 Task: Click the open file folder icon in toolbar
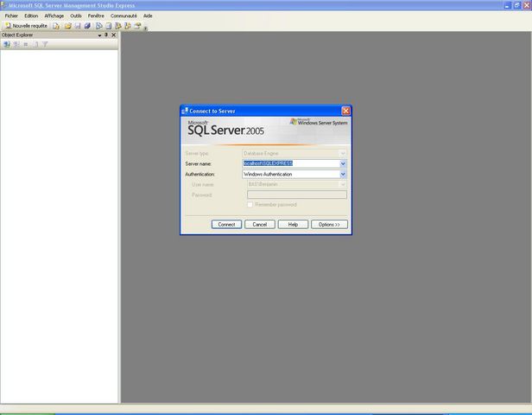(67, 26)
